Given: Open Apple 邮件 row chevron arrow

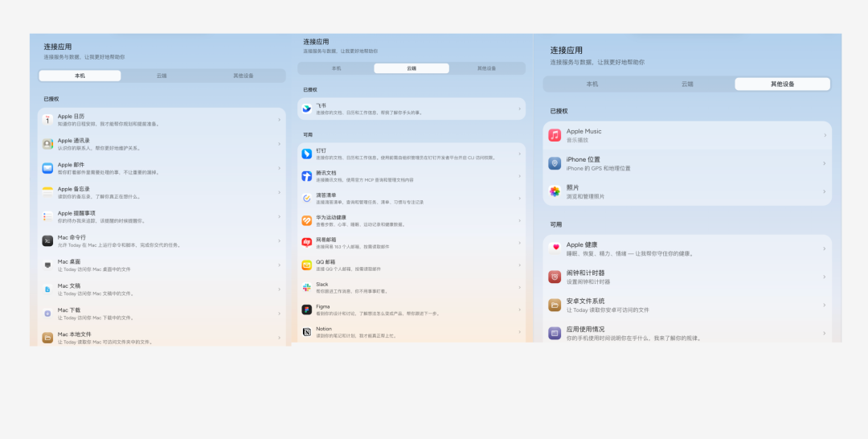Looking at the screenshot, I should click(279, 168).
